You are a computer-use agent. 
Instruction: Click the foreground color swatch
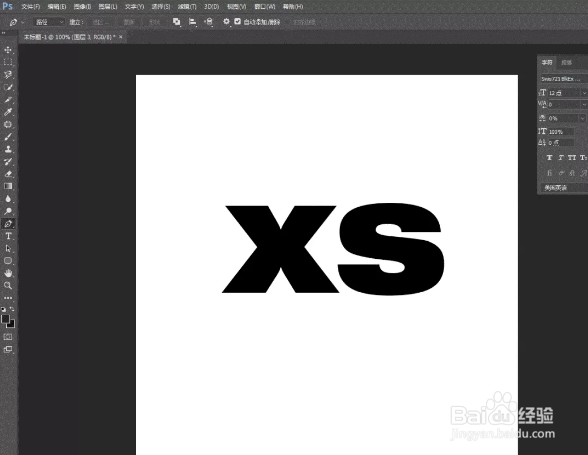[x=4, y=319]
